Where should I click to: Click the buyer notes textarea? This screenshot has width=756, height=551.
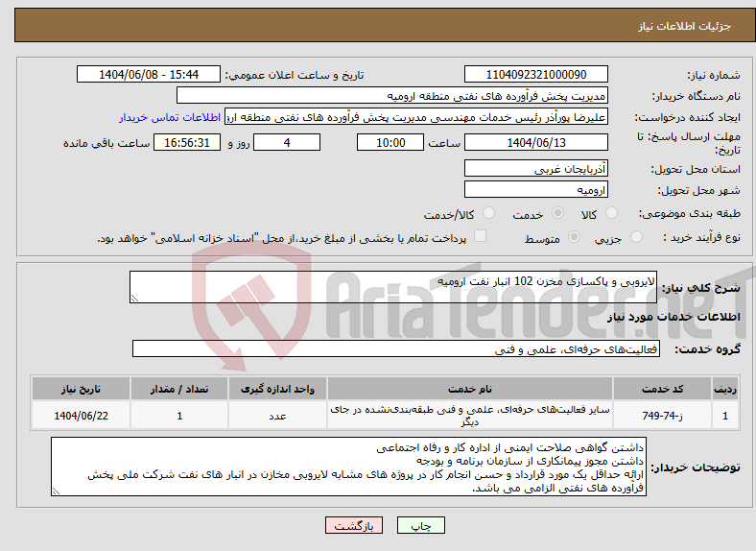point(348,467)
